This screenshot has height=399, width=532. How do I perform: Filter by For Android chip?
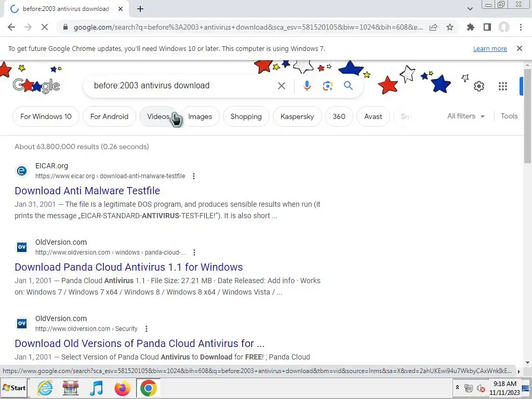click(109, 116)
